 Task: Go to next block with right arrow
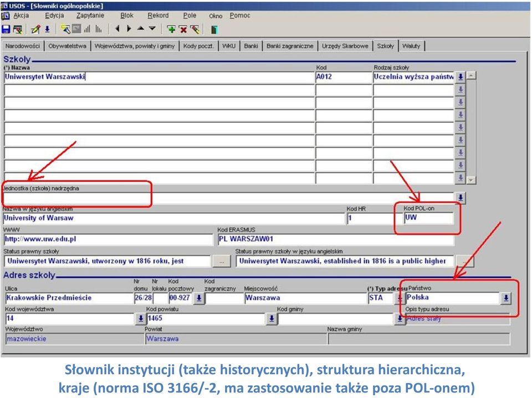coord(129,29)
